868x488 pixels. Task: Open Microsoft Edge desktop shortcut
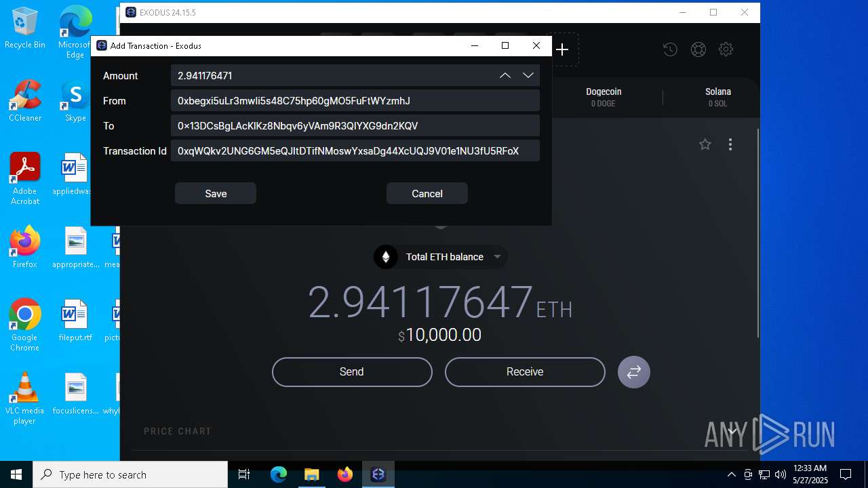coord(75,31)
